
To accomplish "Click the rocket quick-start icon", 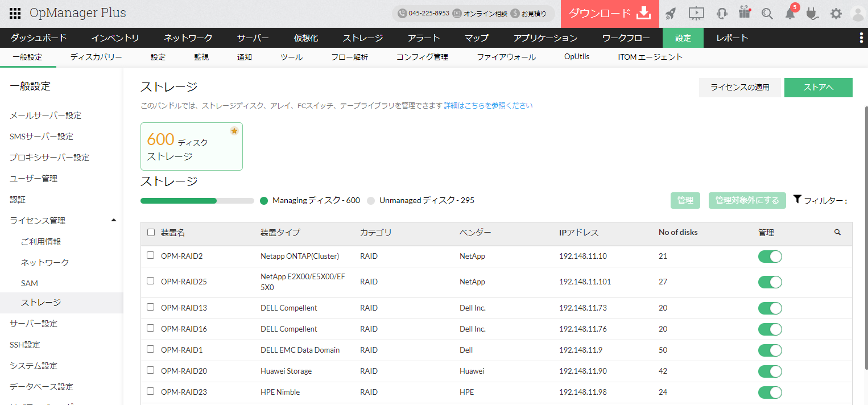I will (671, 14).
